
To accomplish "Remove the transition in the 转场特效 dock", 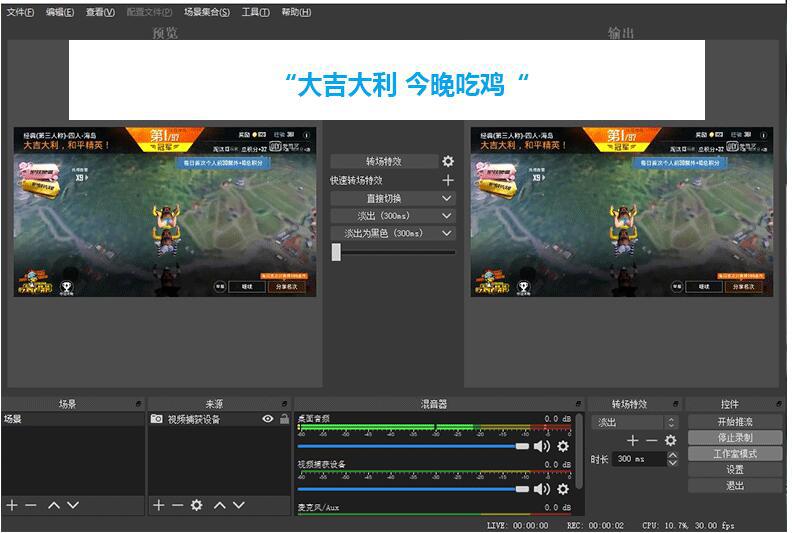I will [x=652, y=441].
